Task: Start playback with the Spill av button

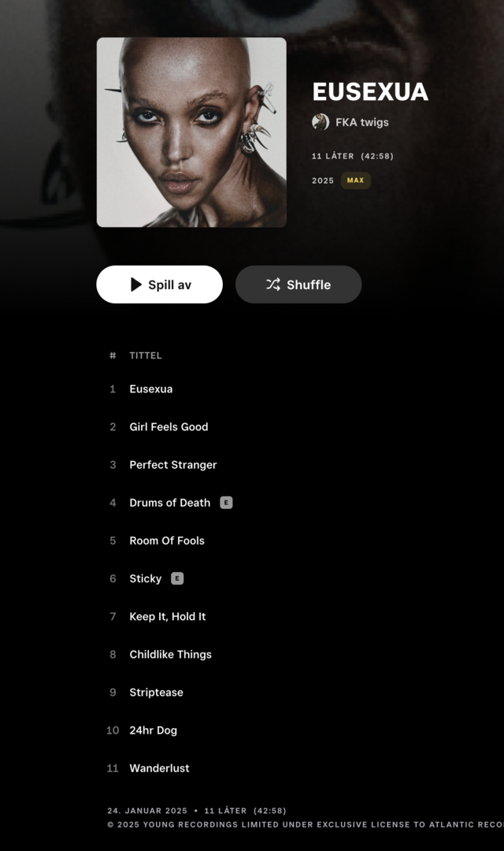Action: 160,284
